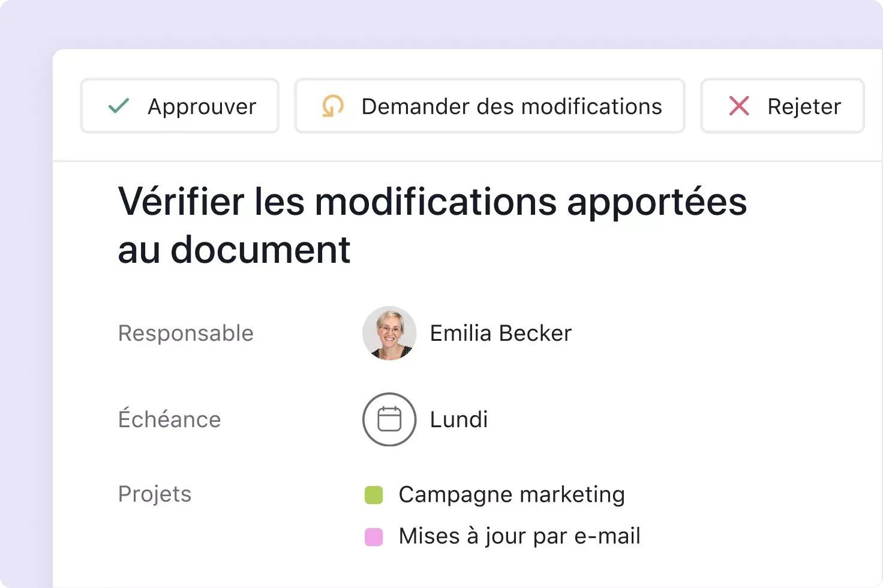
Task: Click the Approuver approval option
Action: [x=179, y=106]
